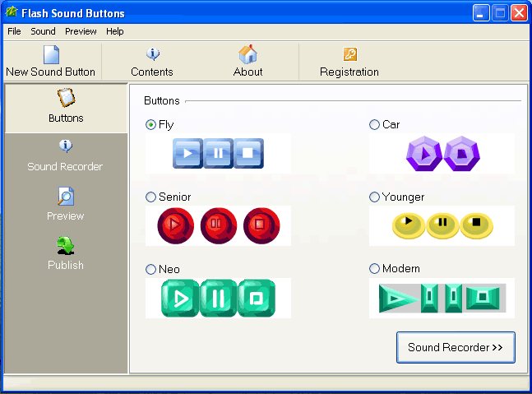532x394 pixels.
Task: Click the Fly style play button preview
Action: [187, 153]
